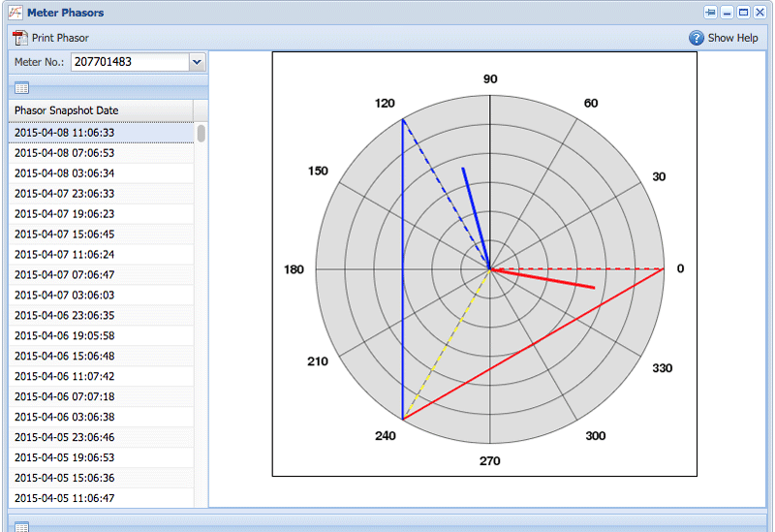
Task: Select snapshot 2015-04-07 15:06:45
Action: 101,235
